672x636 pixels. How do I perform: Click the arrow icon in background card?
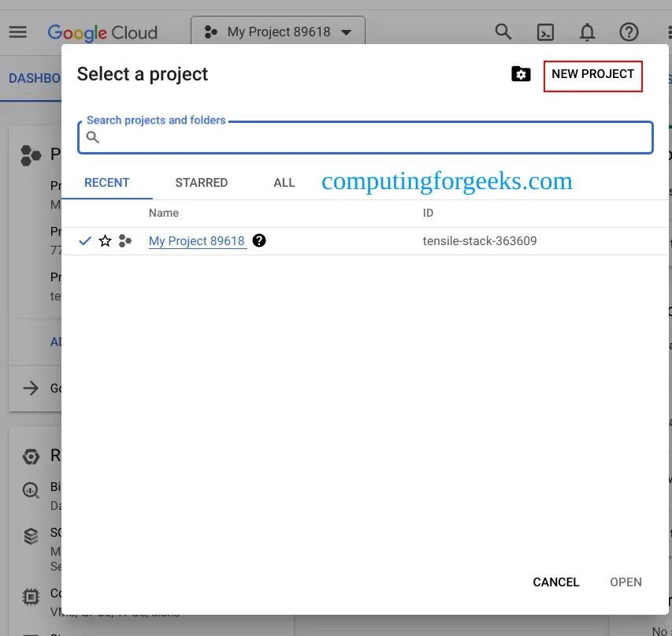31,388
